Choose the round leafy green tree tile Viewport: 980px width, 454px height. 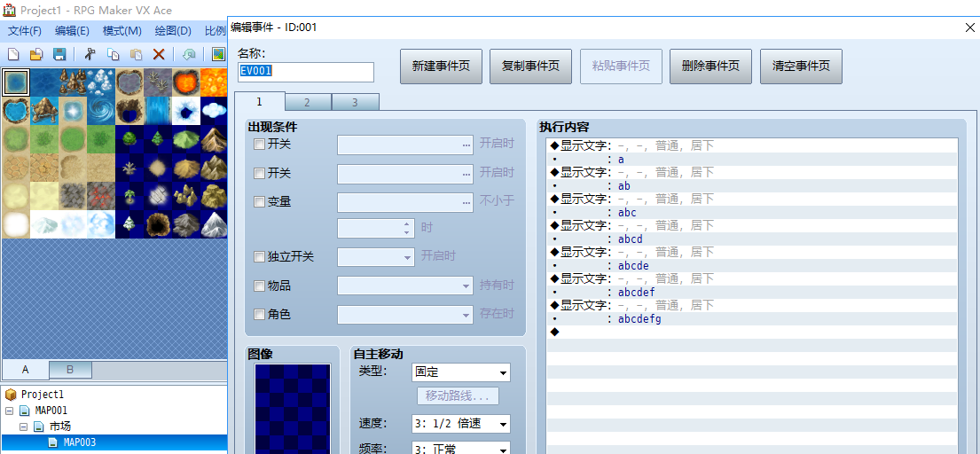(129, 138)
